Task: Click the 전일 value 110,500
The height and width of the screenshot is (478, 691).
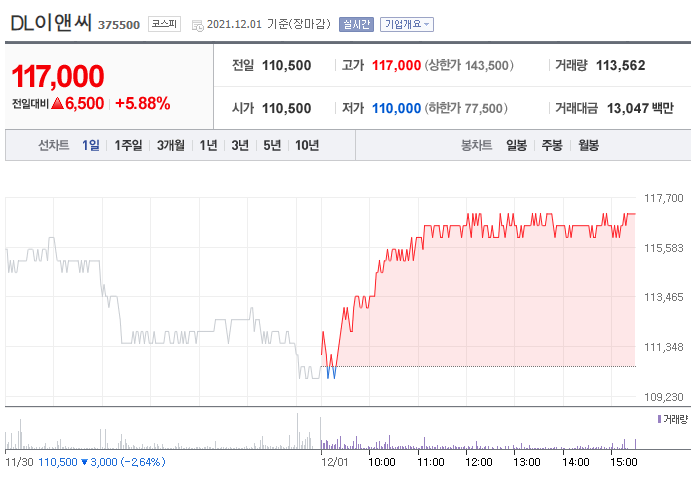Action: 286,66
